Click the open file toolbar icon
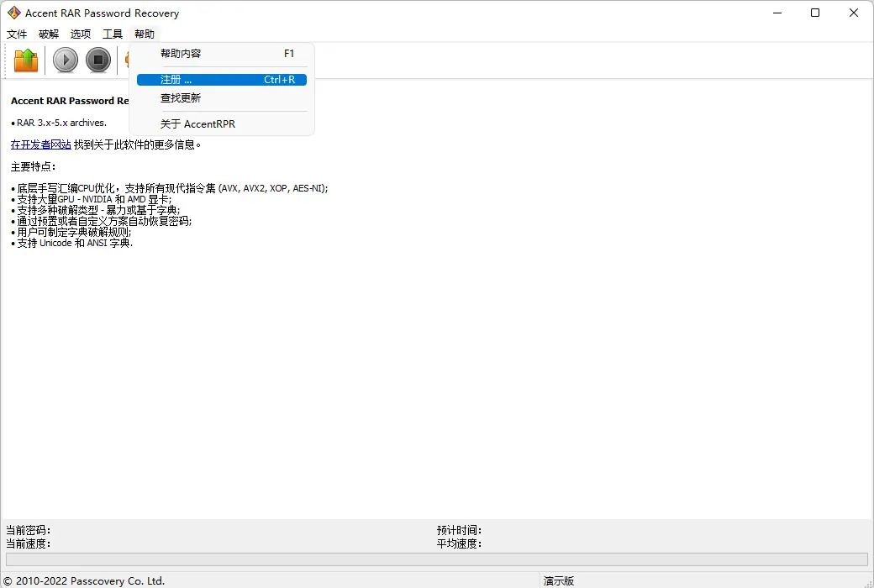This screenshot has width=874, height=588. pyautogui.click(x=26, y=60)
